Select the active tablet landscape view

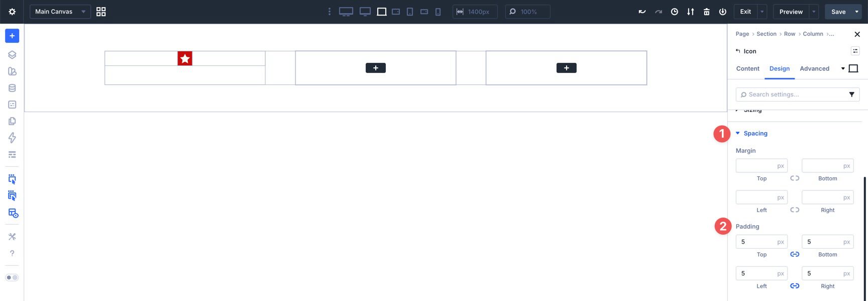(382, 12)
